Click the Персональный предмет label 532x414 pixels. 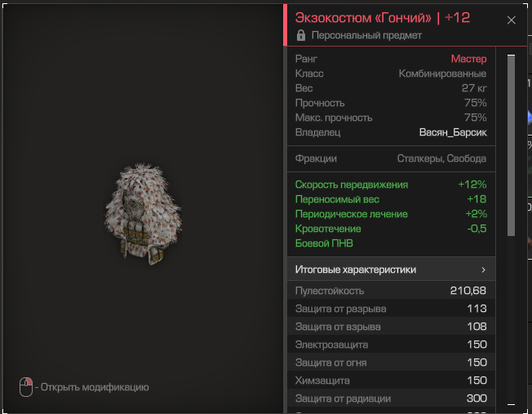[366, 35]
